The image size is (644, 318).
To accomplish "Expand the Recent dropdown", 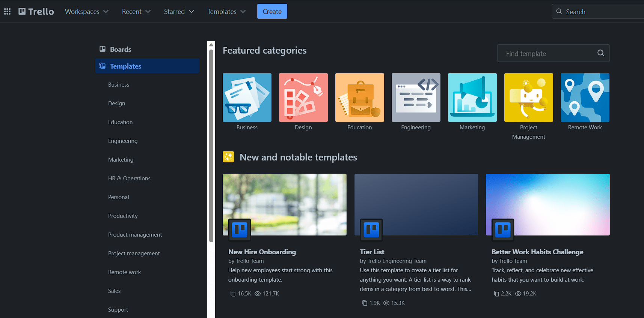I will (x=136, y=12).
